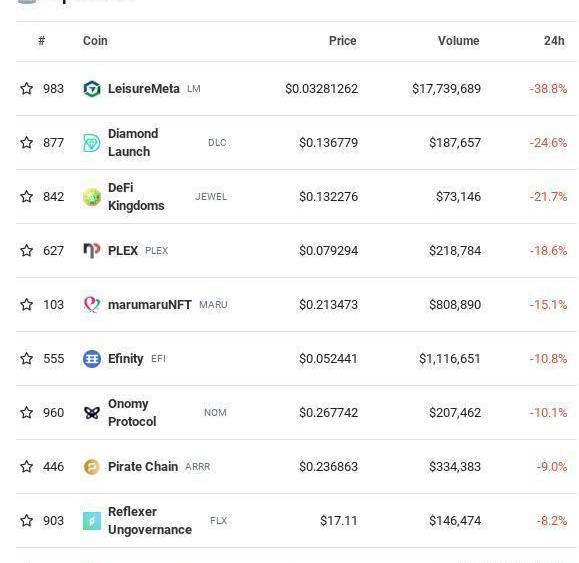
Task: Click the Diamond Launch diamond logo icon
Action: (92, 143)
